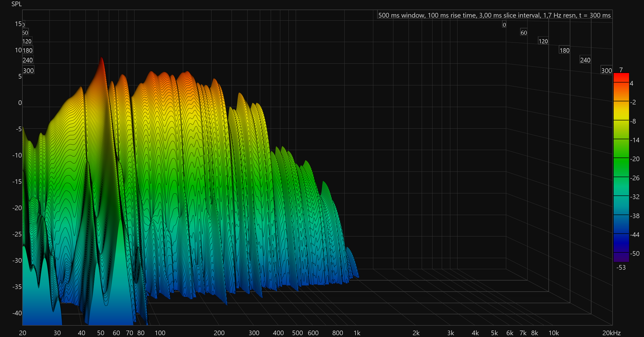Image resolution: width=644 pixels, height=337 pixels.
Task: Click the 400 Hz frequency axis label
Action: click(x=278, y=333)
